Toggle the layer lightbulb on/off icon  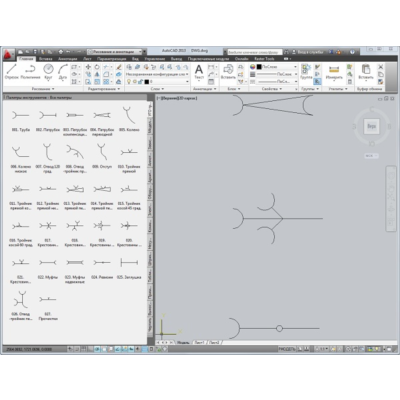129,81
